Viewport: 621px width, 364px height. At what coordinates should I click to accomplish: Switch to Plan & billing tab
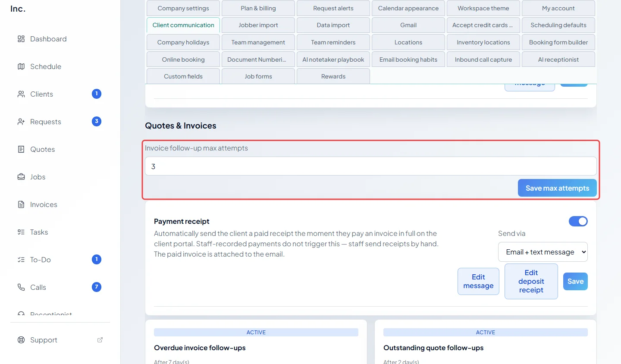tap(258, 8)
